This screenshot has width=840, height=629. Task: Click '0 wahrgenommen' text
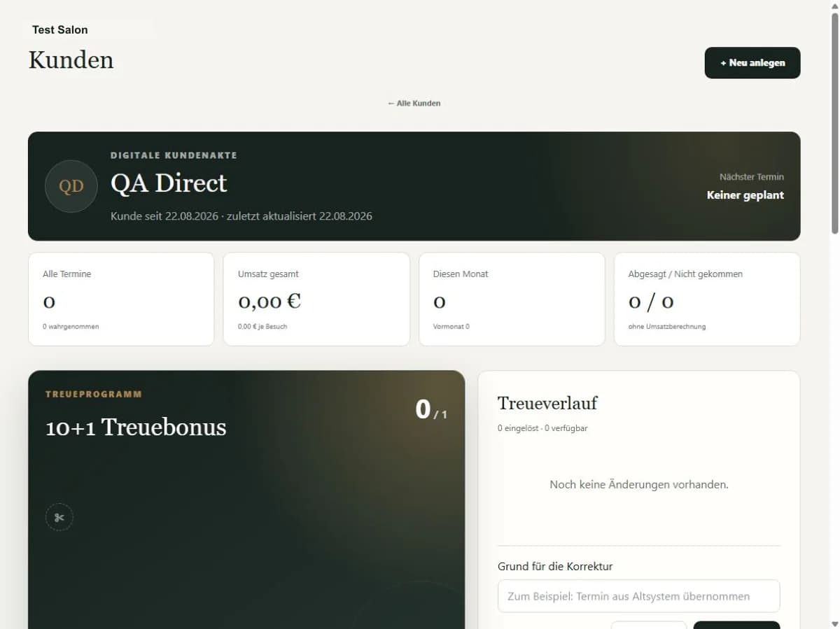click(x=71, y=327)
